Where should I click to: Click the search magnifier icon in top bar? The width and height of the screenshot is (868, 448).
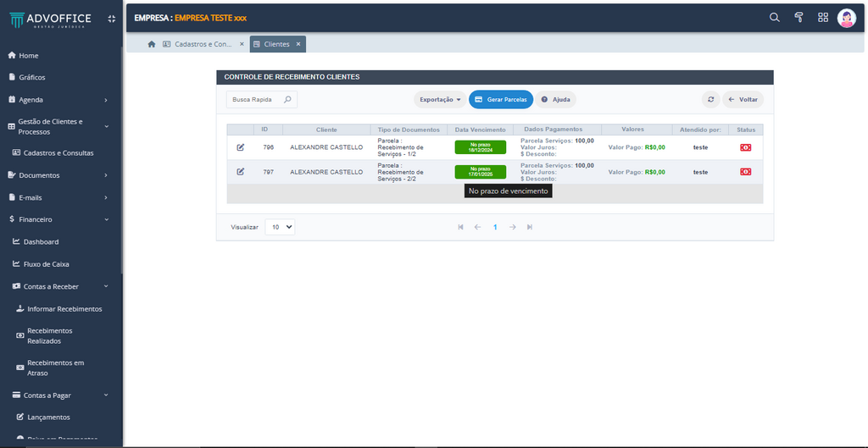click(x=774, y=18)
